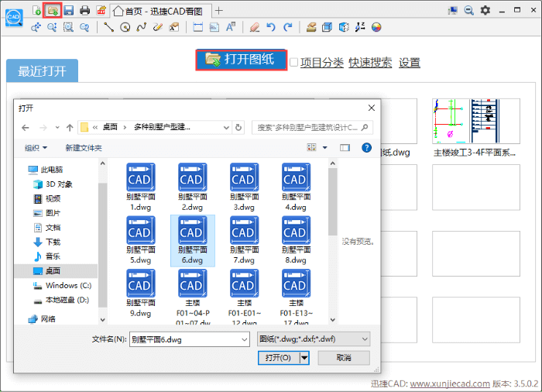Select Windows (C:) drive
The width and height of the screenshot is (542, 392).
pos(62,285)
